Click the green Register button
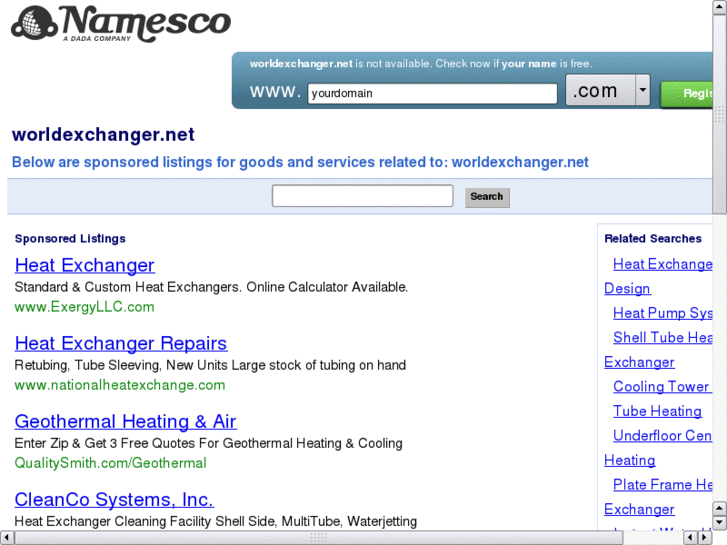 (x=687, y=94)
